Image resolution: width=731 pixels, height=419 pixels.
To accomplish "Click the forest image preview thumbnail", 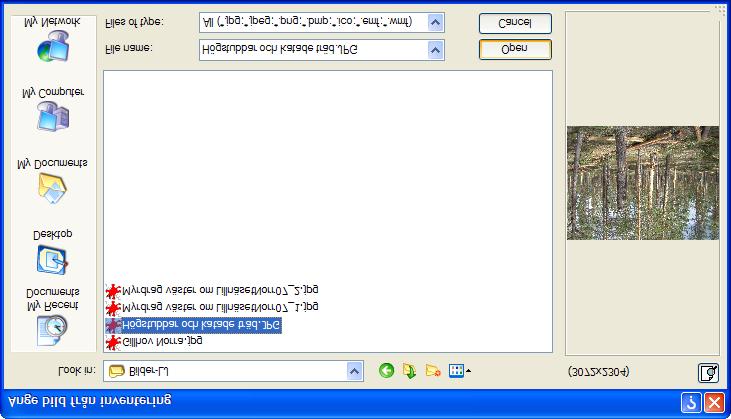I will pyautogui.click(x=642, y=183).
